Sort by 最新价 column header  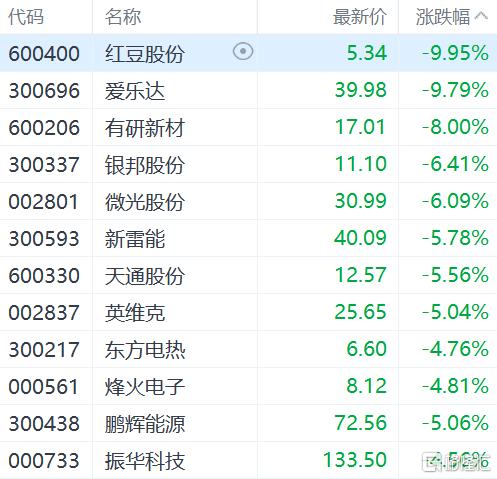360,17
